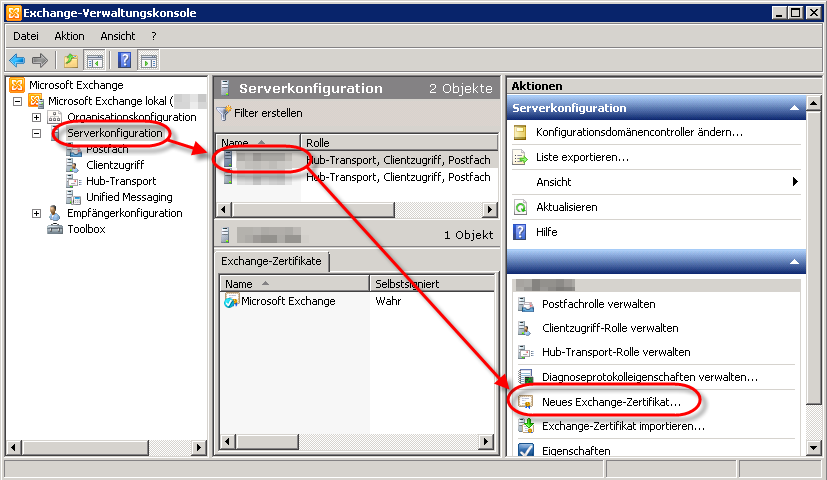Click the forward arrow toolbar icon
This screenshot has width=827, height=480.
coord(40,60)
